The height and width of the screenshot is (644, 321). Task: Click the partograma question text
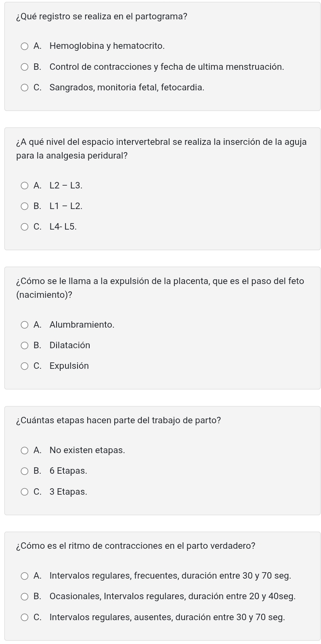(102, 17)
